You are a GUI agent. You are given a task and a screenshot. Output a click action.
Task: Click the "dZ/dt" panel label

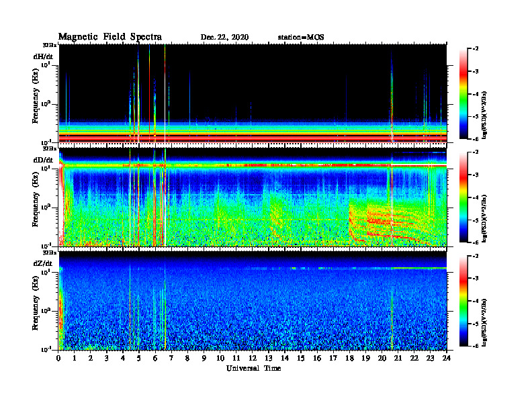coord(43,263)
